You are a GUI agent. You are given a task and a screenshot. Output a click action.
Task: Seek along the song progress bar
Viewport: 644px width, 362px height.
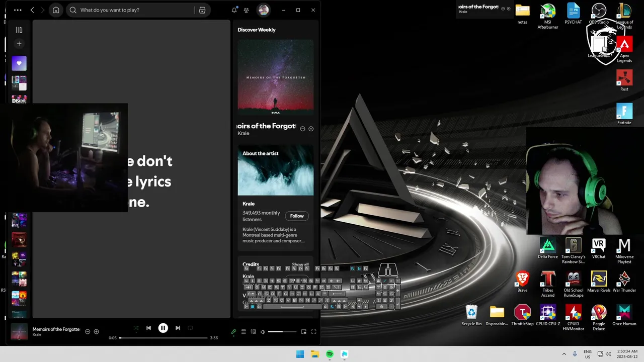(x=164, y=338)
